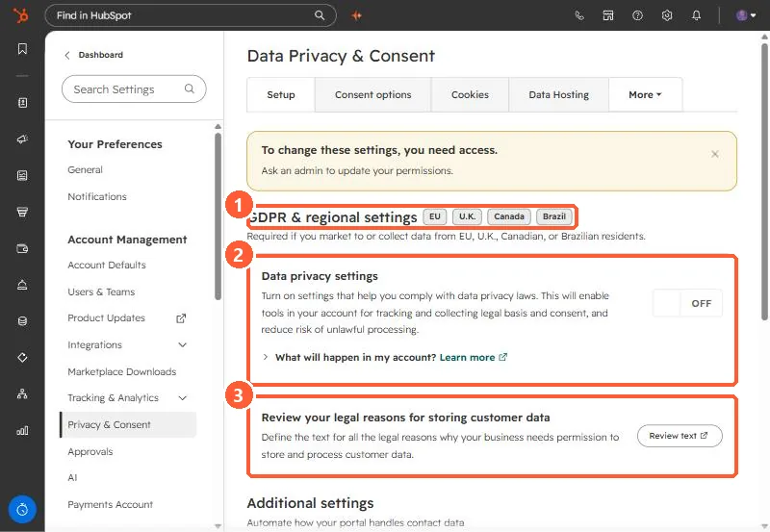Open Account Defaults settings

click(x=107, y=265)
